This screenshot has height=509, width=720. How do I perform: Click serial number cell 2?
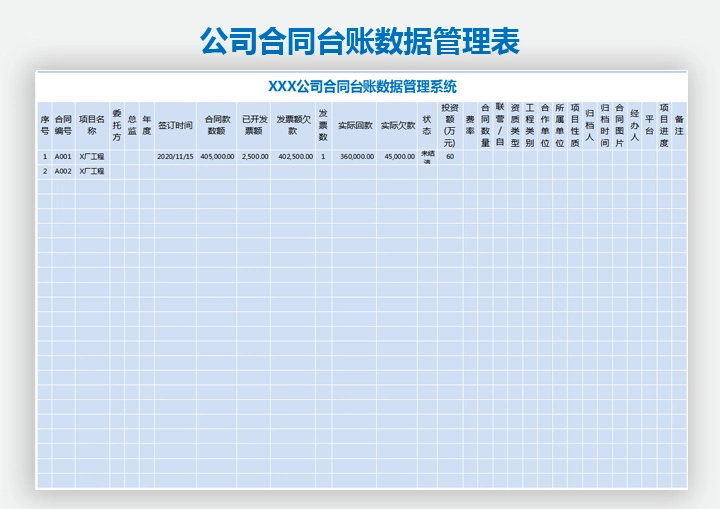coord(45,171)
